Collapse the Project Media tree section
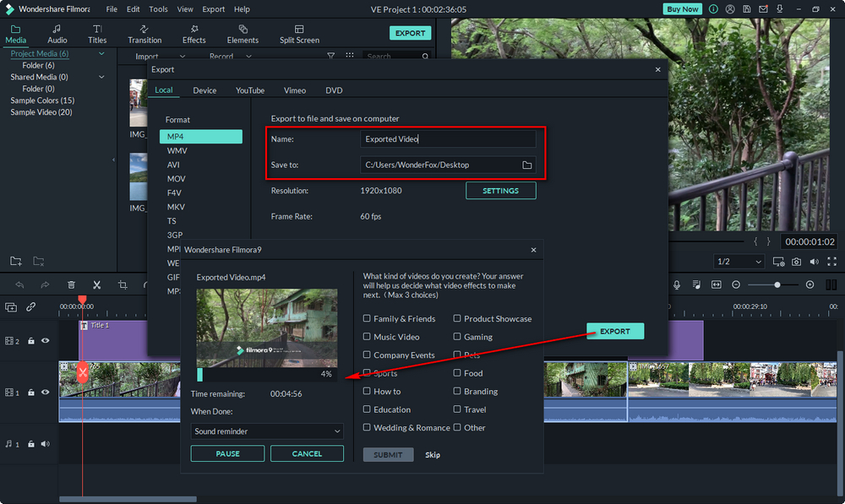The image size is (845, 504). click(101, 53)
